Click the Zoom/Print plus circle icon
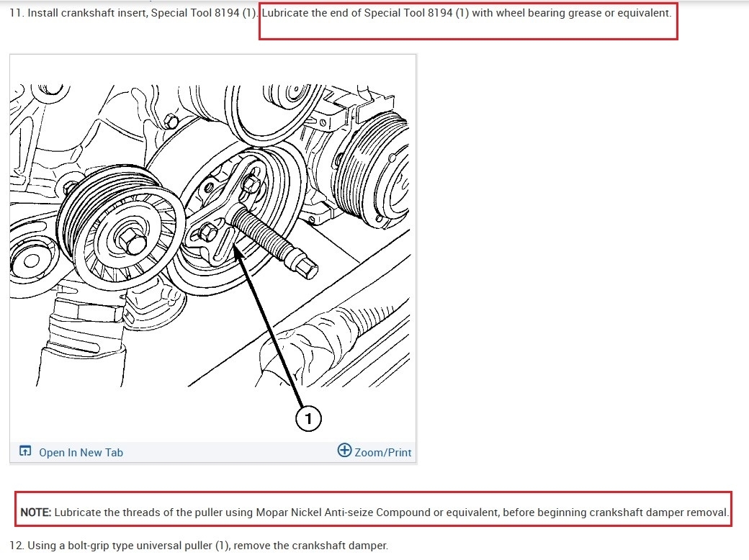The image size is (749, 560). tap(344, 450)
